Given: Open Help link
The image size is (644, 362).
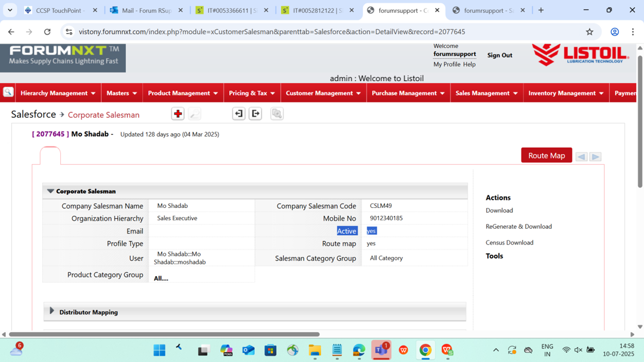Looking at the screenshot, I should click(x=469, y=64).
